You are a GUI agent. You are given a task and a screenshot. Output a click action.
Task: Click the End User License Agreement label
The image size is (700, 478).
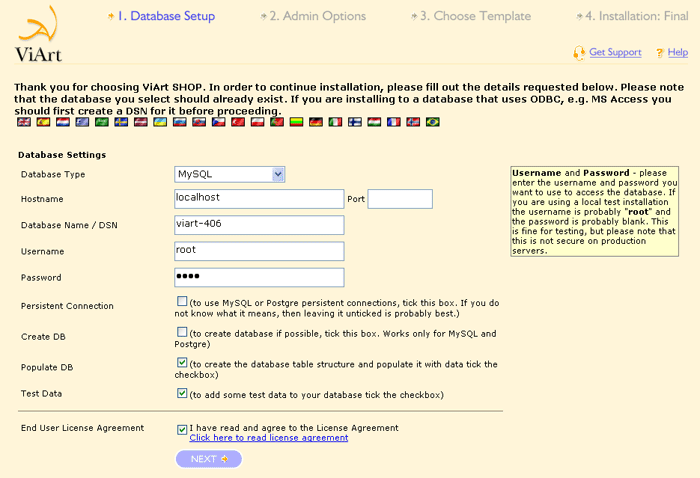(83, 428)
